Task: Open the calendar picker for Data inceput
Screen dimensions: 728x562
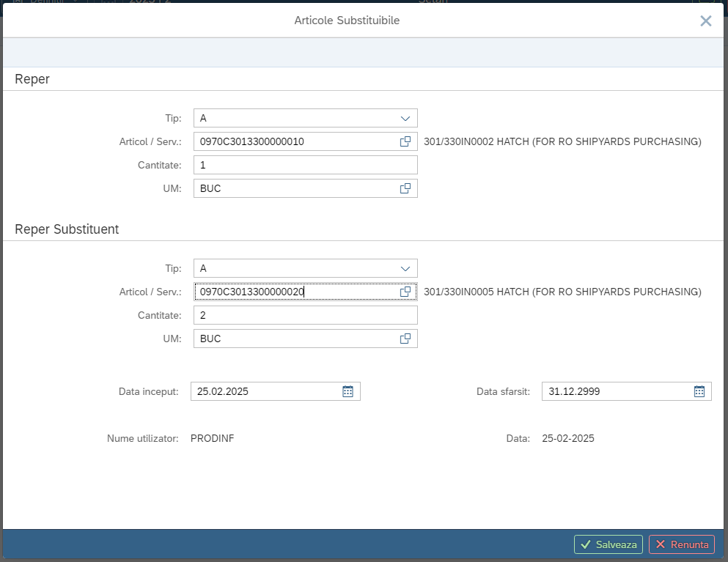Action: tap(348, 391)
